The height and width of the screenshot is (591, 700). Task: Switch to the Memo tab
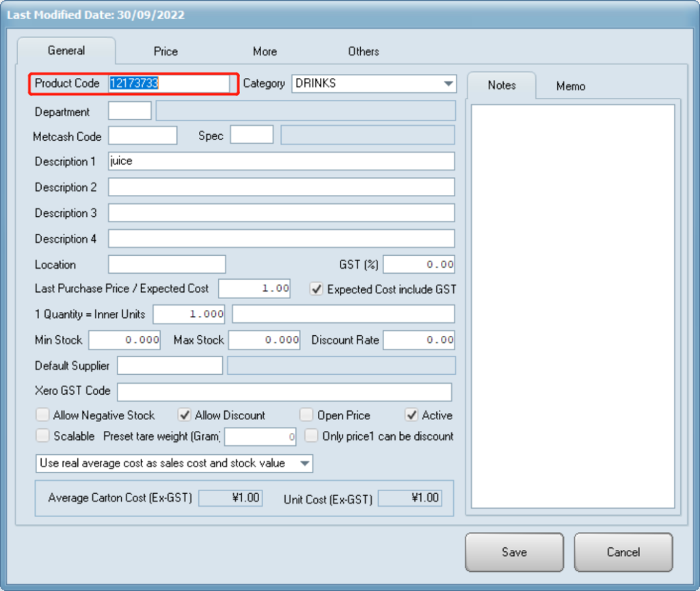click(x=570, y=86)
